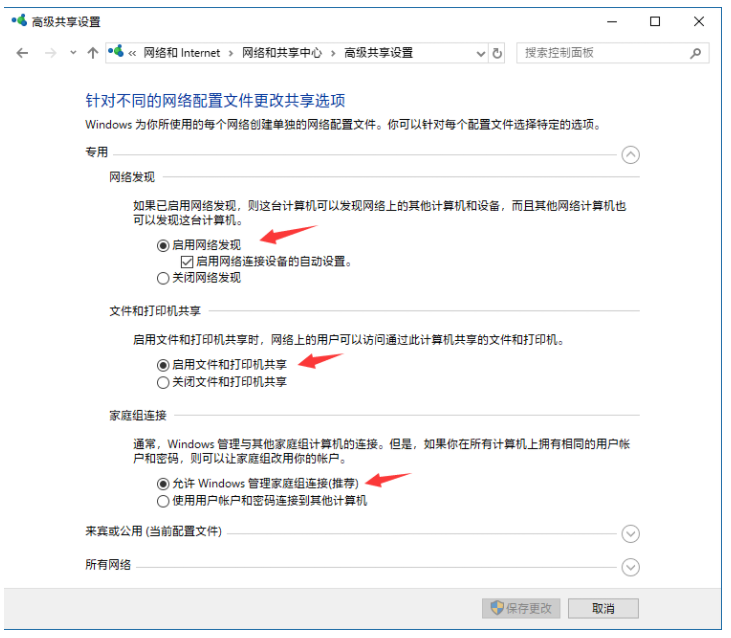Open the 网络和 Internet breadcrumb
Image resolution: width=731 pixels, height=638 pixels.
click(181, 53)
